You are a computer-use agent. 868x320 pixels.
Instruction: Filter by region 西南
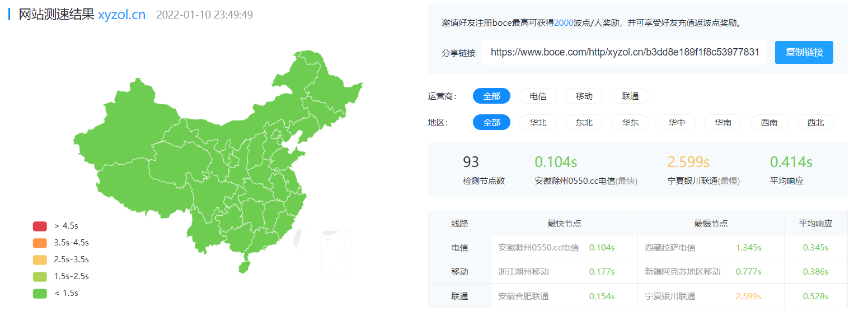(768, 122)
